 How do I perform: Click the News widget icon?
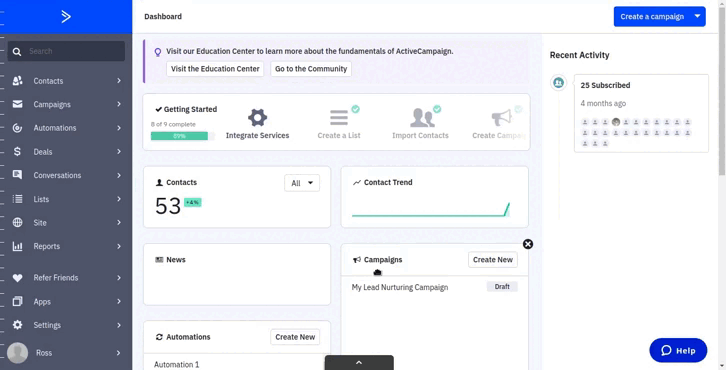pos(159,260)
